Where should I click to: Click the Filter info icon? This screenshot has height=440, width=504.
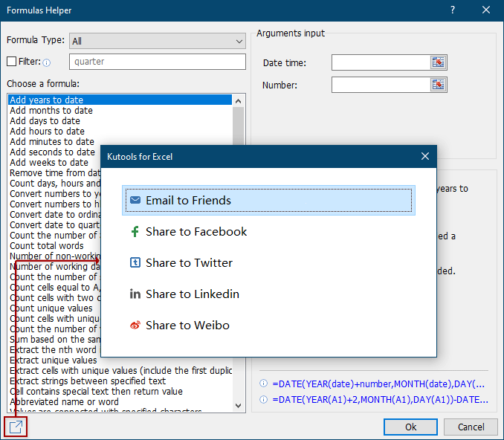[x=46, y=62]
